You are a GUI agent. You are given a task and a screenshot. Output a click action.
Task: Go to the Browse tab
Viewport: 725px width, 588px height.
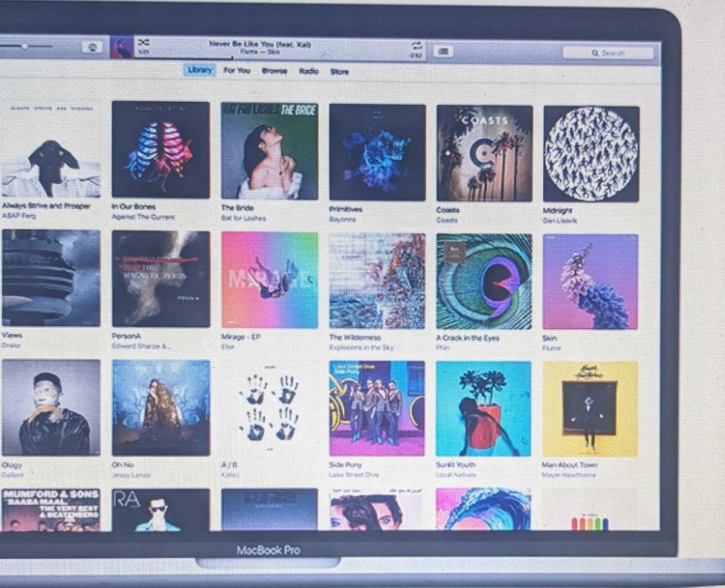click(x=274, y=71)
